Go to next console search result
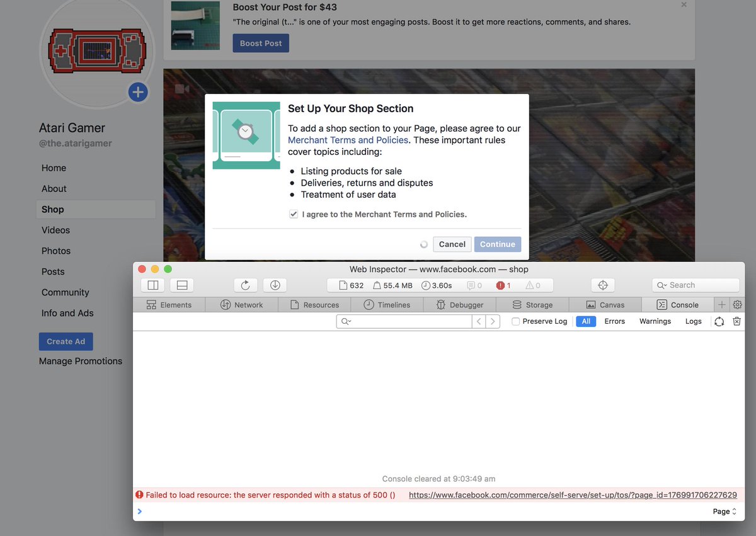The image size is (756, 536). point(493,321)
